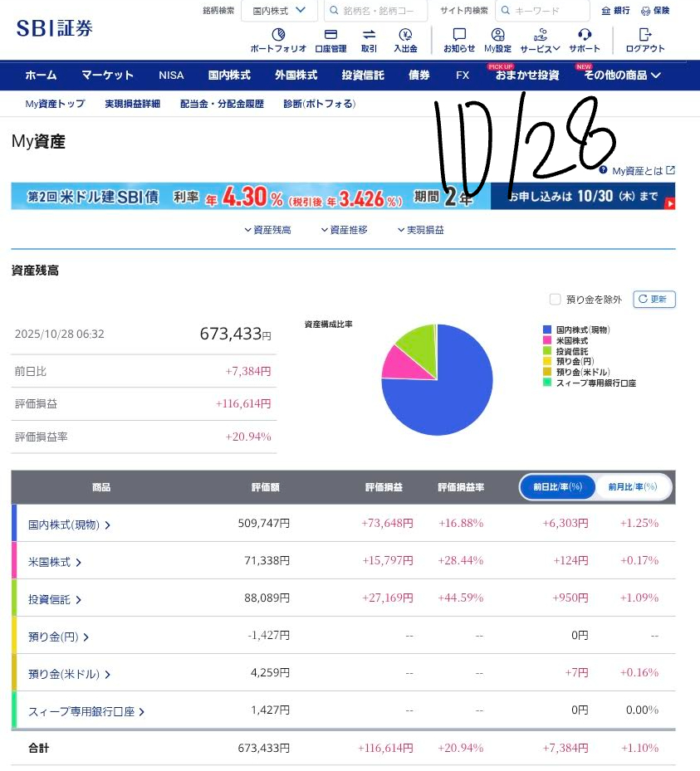Image resolution: width=700 pixels, height=771 pixels.
Task: Open the 国内株式 search type dropdown
Action: tap(279, 11)
